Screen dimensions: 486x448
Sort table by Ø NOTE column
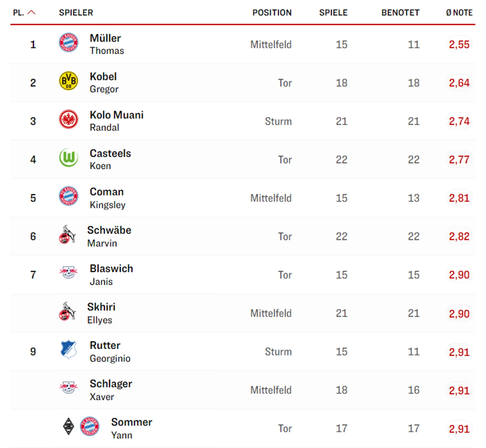[459, 13]
